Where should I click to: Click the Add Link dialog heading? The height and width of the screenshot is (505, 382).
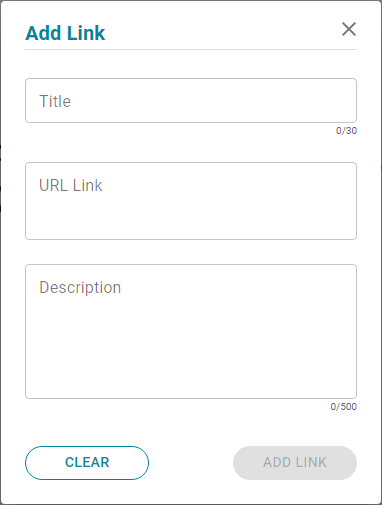65,33
